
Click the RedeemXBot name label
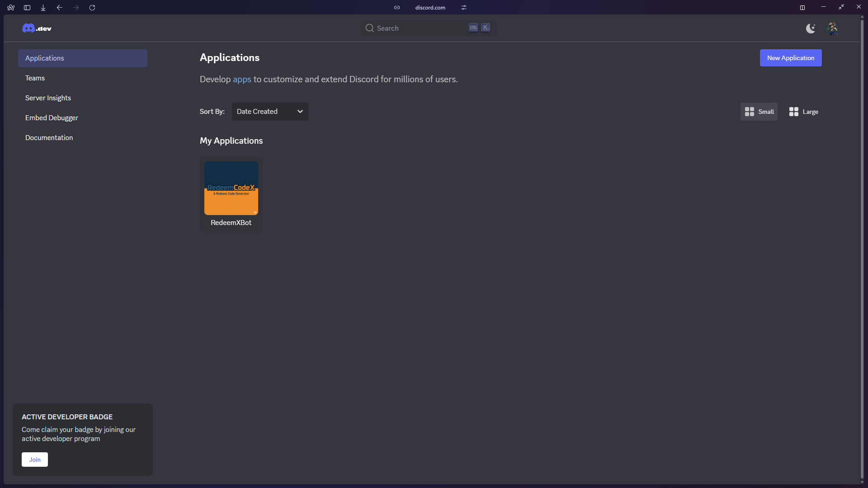[231, 223]
